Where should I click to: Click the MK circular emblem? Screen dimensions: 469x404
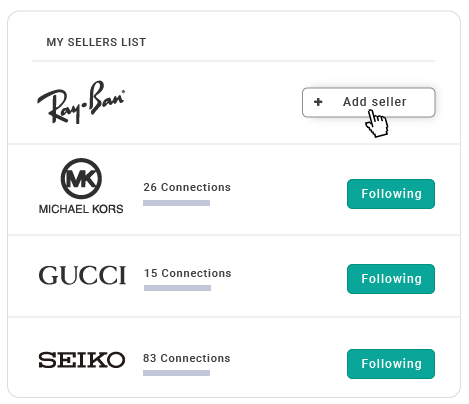pyautogui.click(x=81, y=178)
